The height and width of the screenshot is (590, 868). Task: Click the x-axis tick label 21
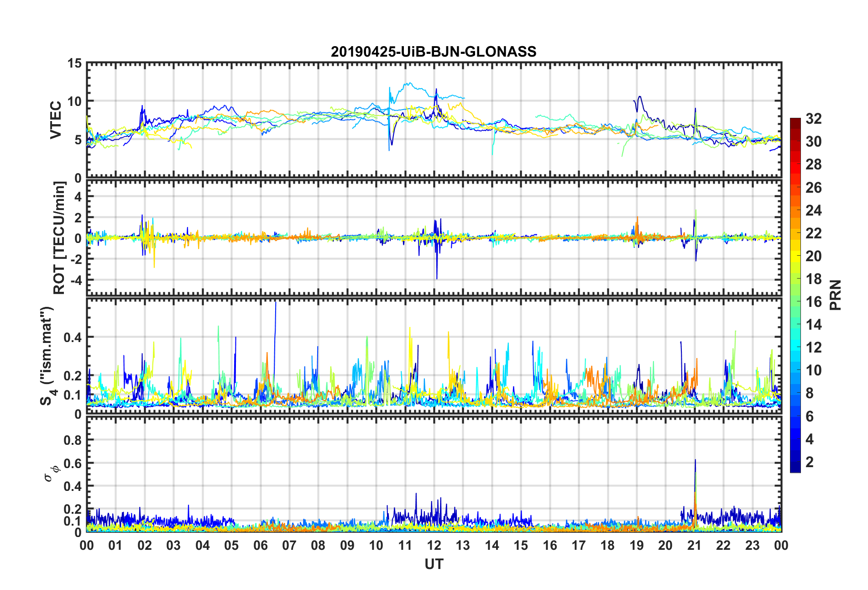(x=695, y=546)
